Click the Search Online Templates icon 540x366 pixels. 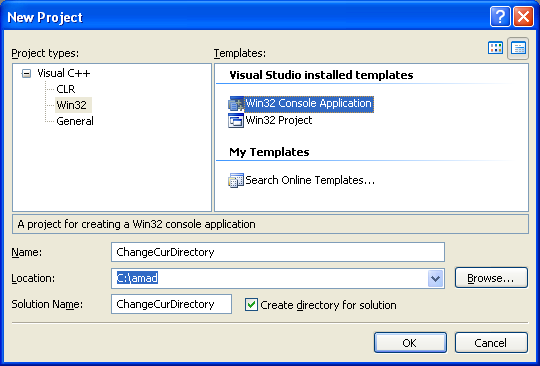pyautogui.click(x=236, y=180)
